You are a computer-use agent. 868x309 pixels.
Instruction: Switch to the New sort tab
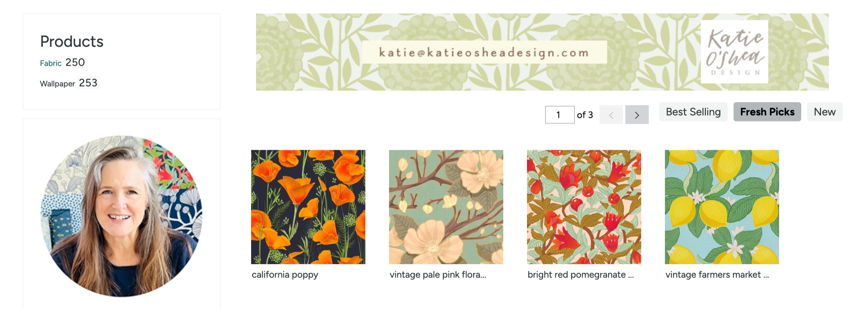click(824, 112)
